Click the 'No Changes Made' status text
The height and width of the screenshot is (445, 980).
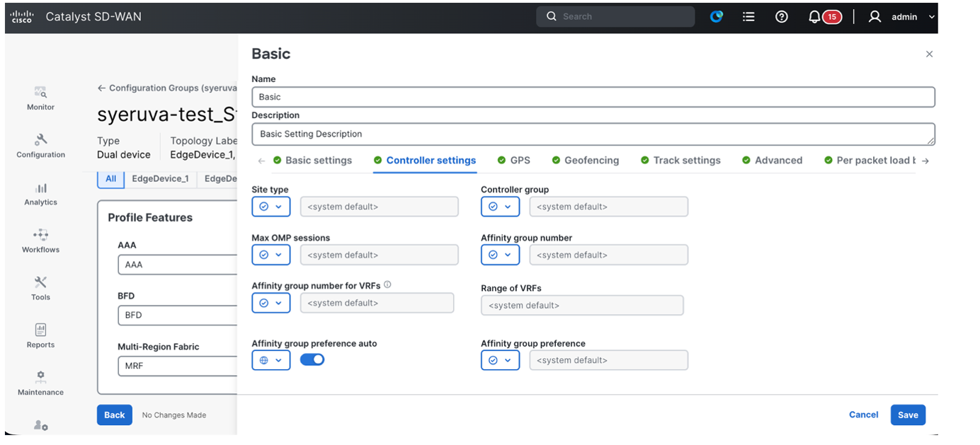coord(174,415)
